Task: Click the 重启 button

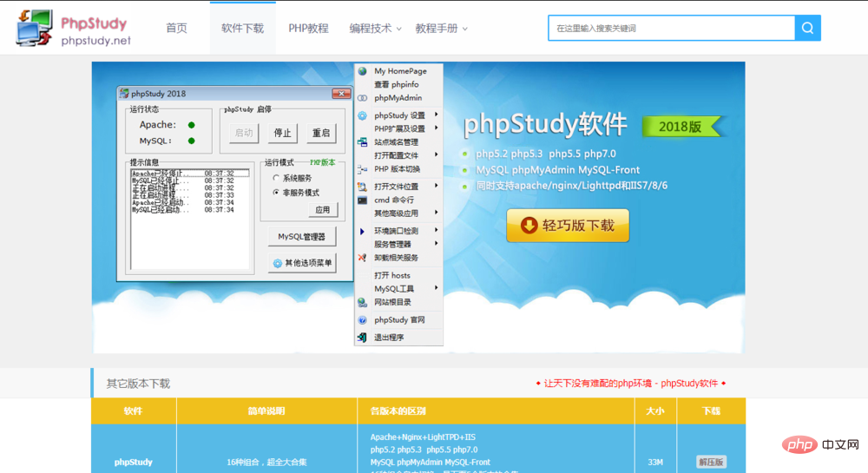Action: 321,133
